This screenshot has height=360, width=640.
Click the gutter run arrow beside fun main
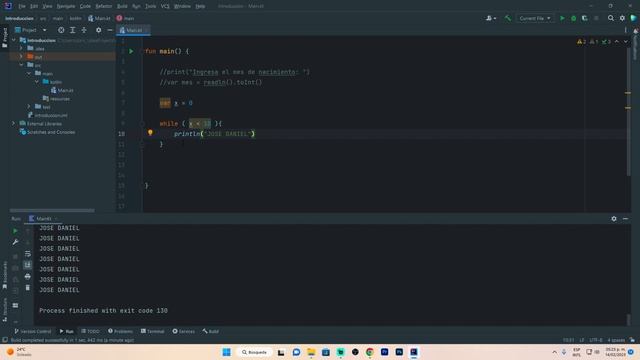131,51
